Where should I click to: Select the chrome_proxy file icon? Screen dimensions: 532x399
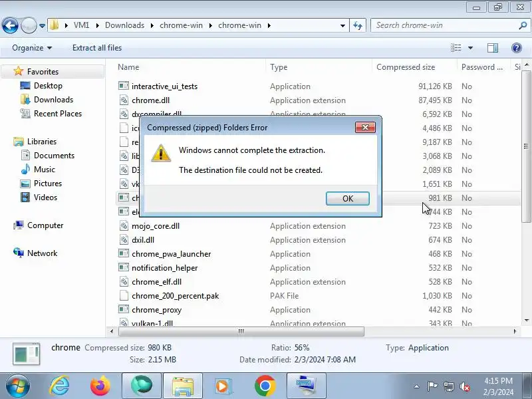pyautogui.click(x=124, y=309)
